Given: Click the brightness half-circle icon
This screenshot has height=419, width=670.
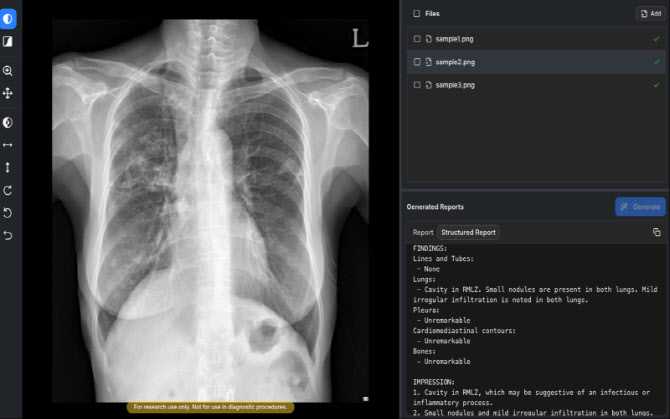Looking at the screenshot, I should click(x=8, y=123).
